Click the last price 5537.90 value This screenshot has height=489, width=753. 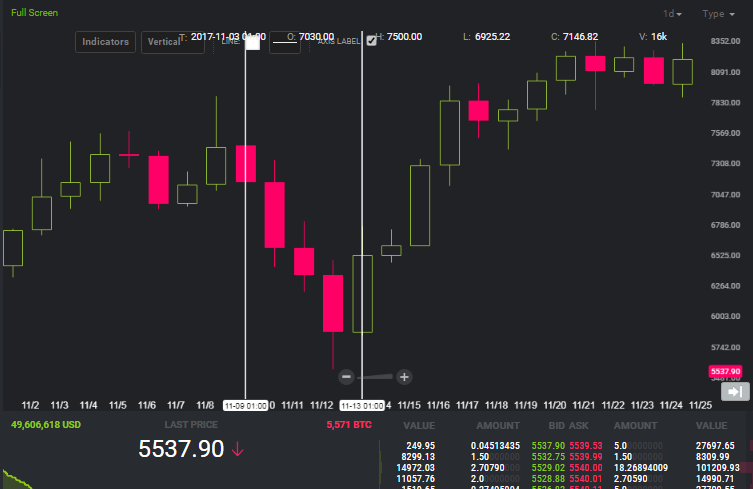[x=181, y=449]
